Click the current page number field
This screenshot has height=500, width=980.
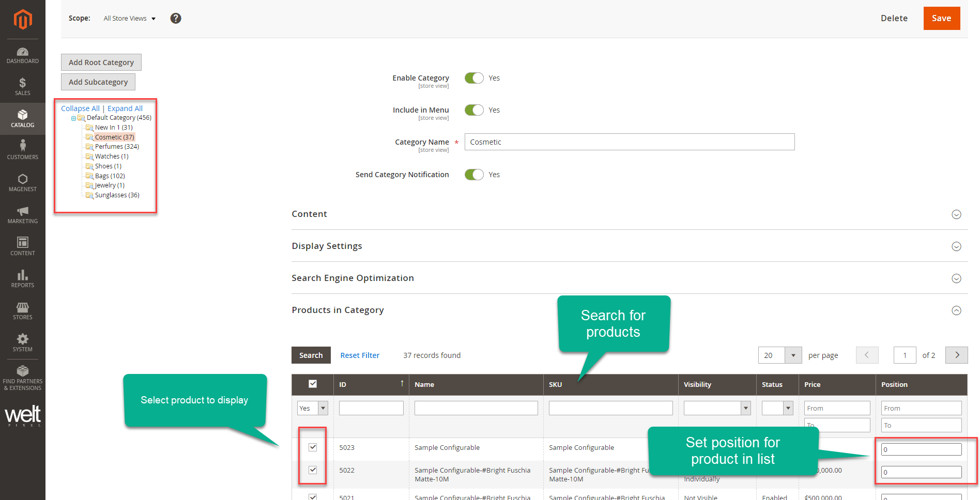click(905, 355)
